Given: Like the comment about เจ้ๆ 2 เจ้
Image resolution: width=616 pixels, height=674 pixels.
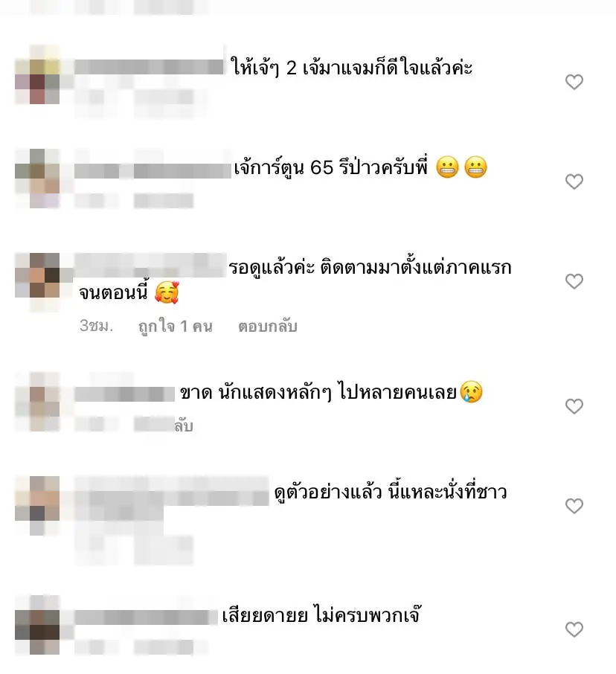Looking at the screenshot, I should tap(574, 82).
